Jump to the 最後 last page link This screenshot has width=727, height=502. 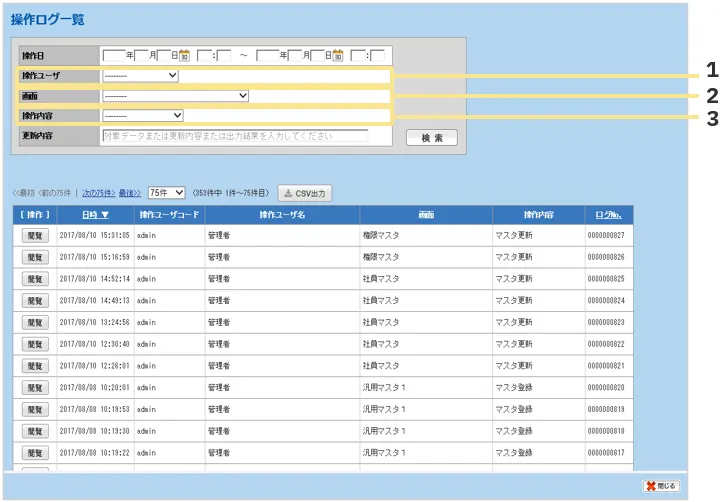pos(130,192)
